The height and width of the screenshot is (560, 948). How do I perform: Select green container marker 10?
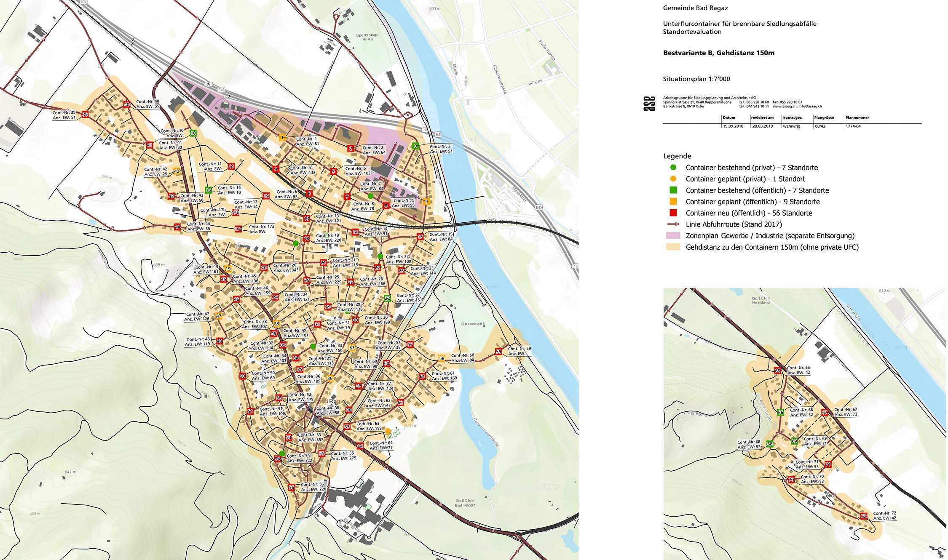click(193, 133)
